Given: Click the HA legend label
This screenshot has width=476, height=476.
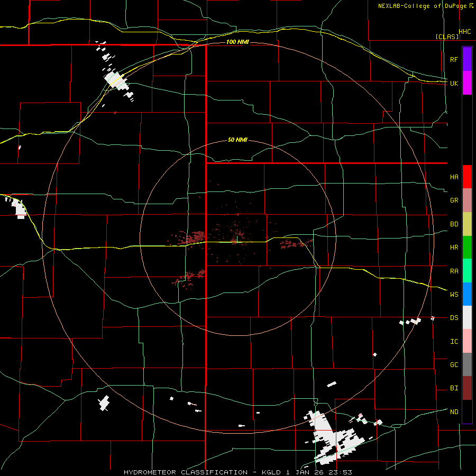Looking at the screenshot, I should coord(454,177).
